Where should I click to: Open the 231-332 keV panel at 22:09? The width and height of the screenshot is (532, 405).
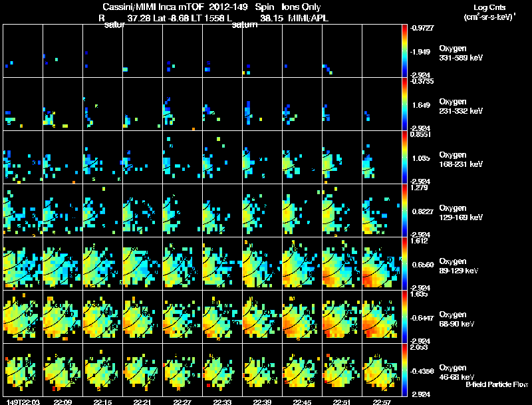click(x=63, y=104)
